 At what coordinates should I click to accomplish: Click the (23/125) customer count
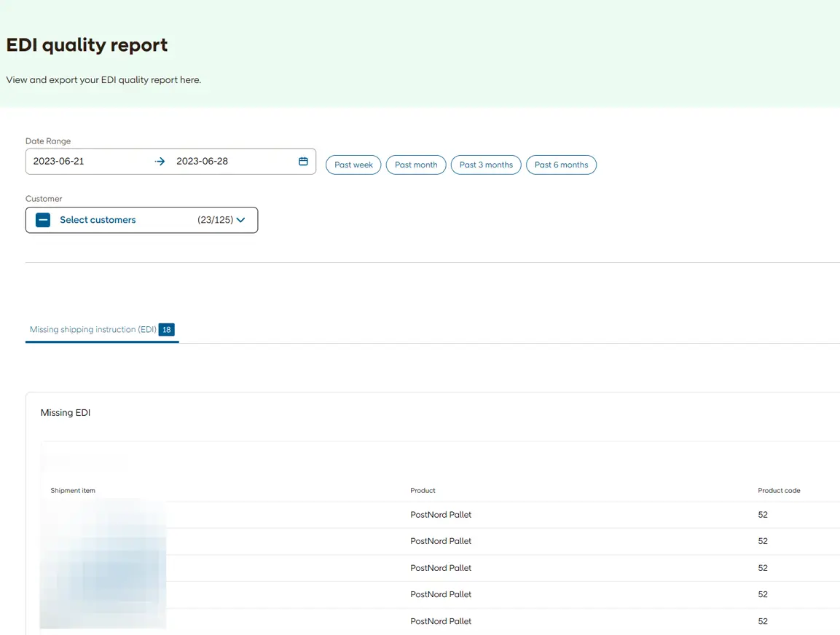click(215, 220)
